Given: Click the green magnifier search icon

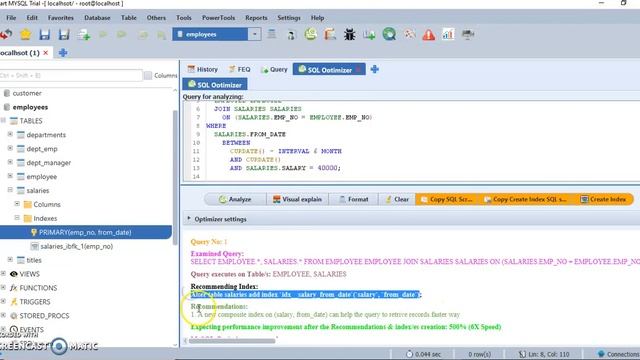Looking at the screenshot, I should click(x=389, y=35).
